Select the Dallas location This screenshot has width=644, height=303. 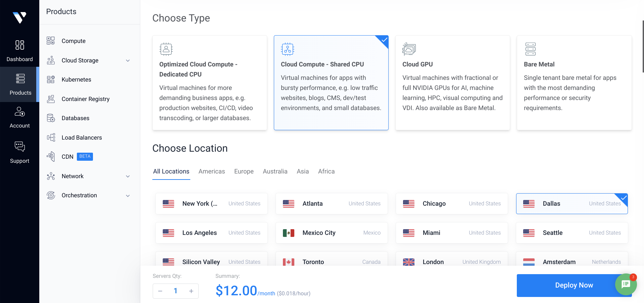click(572, 204)
